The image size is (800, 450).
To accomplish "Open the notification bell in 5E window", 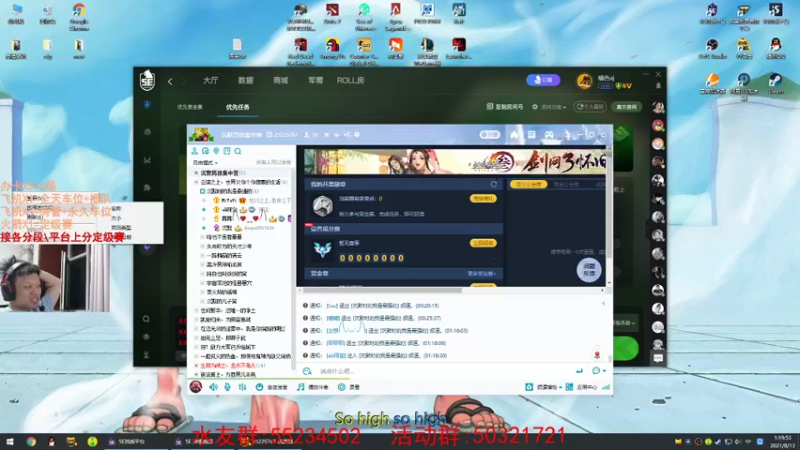I will click(658, 86).
